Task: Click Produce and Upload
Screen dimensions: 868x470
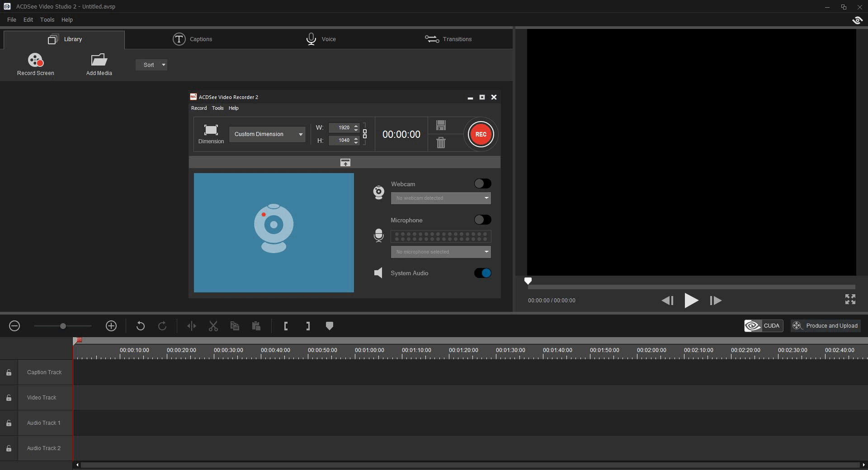Action: [x=826, y=326]
